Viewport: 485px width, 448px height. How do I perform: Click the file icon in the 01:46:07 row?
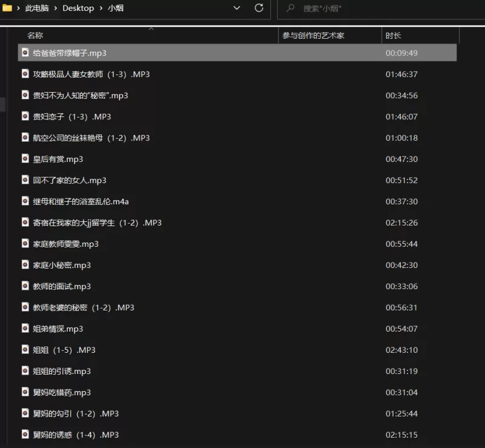(25, 116)
